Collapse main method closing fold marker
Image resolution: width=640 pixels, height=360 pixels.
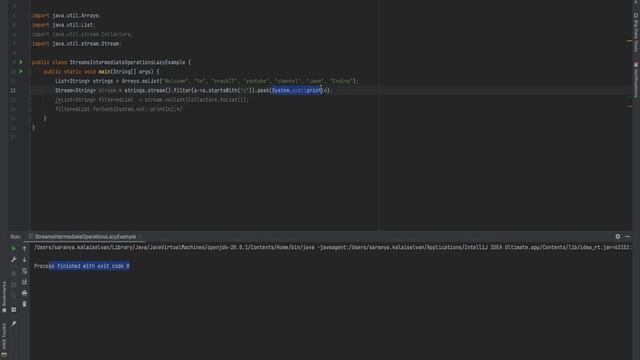click(29, 119)
